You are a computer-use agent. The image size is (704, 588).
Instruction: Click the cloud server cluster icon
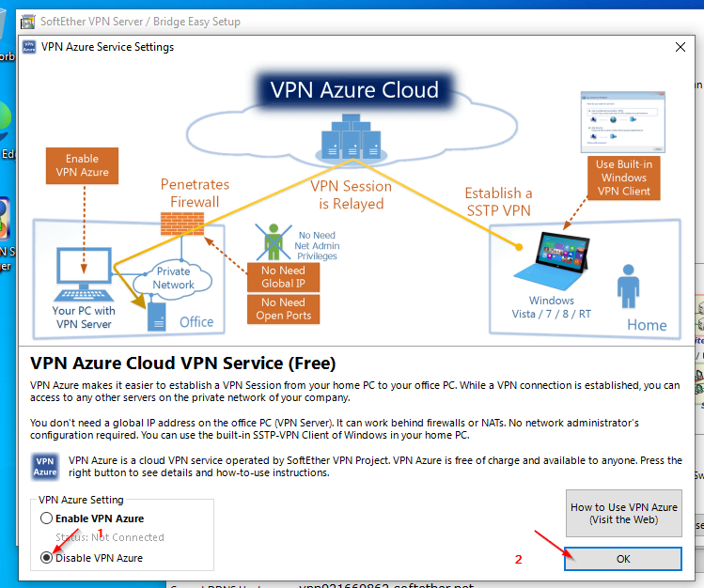click(x=352, y=137)
